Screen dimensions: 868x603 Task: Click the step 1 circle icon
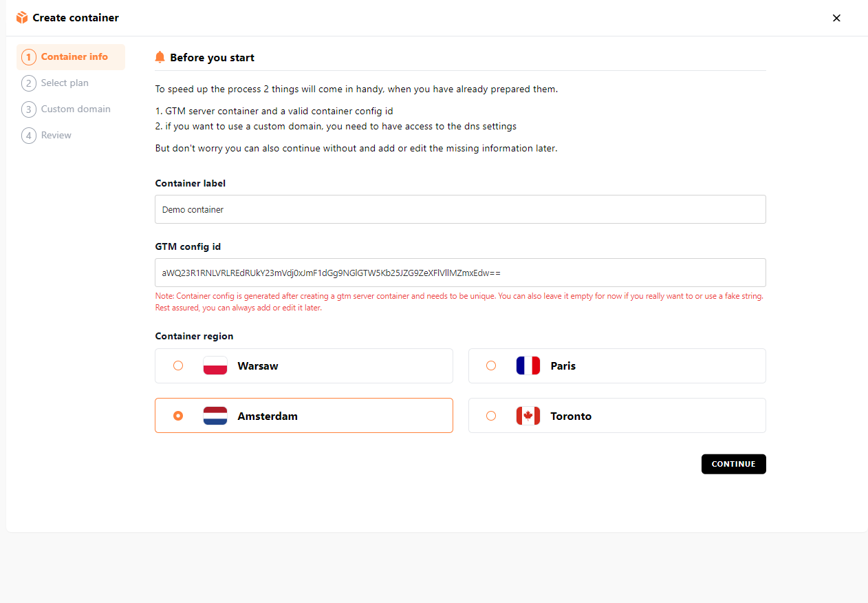(x=29, y=57)
